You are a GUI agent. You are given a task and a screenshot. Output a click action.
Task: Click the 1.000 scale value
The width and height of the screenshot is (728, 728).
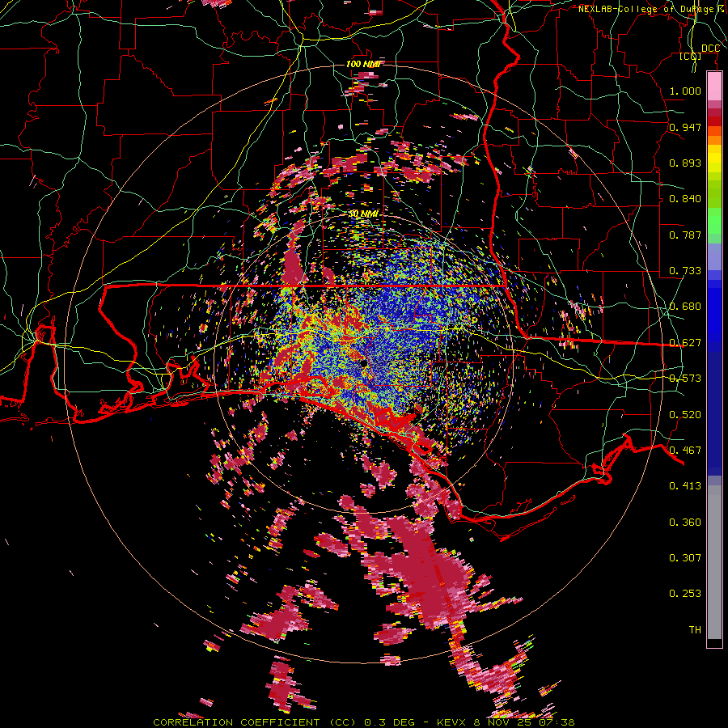(685, 91)
